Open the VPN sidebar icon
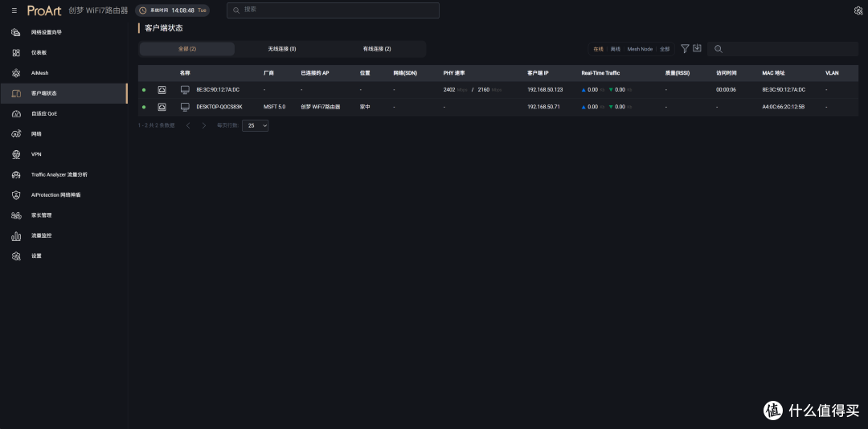The height and width of the screenshot is (429, 868). (x=16, y=154)
